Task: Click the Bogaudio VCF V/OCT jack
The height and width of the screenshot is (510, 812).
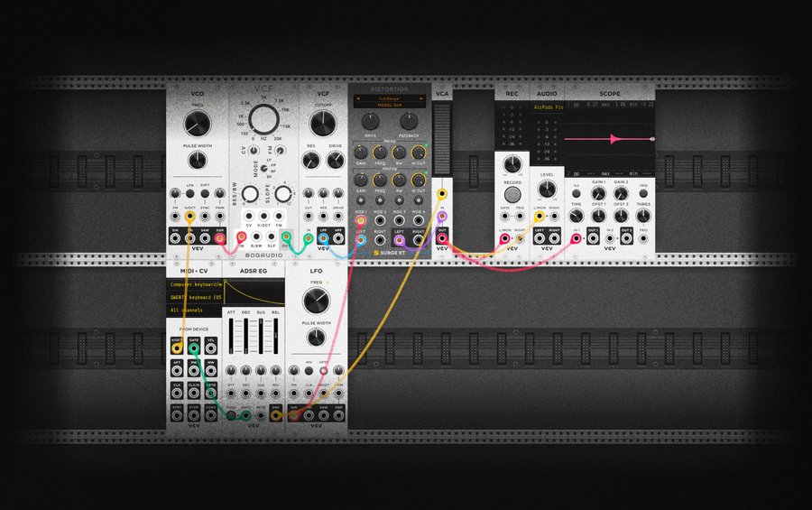Action: pyautogui.click(x=264, y=216)
